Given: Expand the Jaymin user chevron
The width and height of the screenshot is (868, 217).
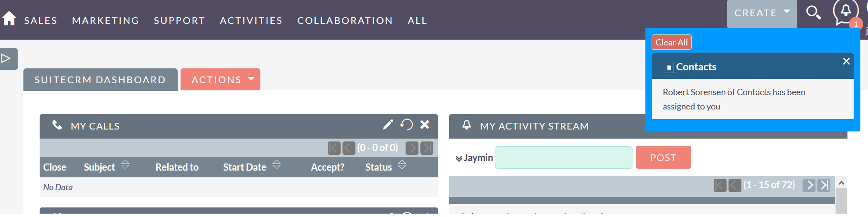Looking at the screenshot, I should coord(459,158).
